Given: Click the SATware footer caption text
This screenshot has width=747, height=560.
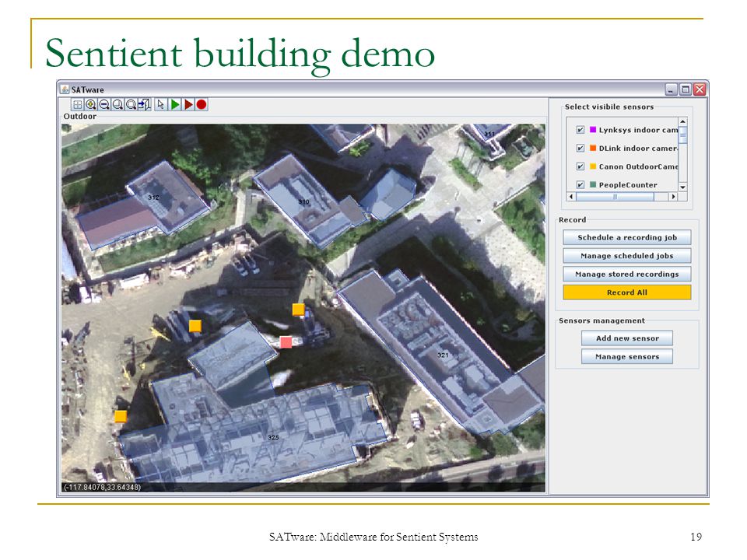Looking at the screenshot, I should click(373, 537).
